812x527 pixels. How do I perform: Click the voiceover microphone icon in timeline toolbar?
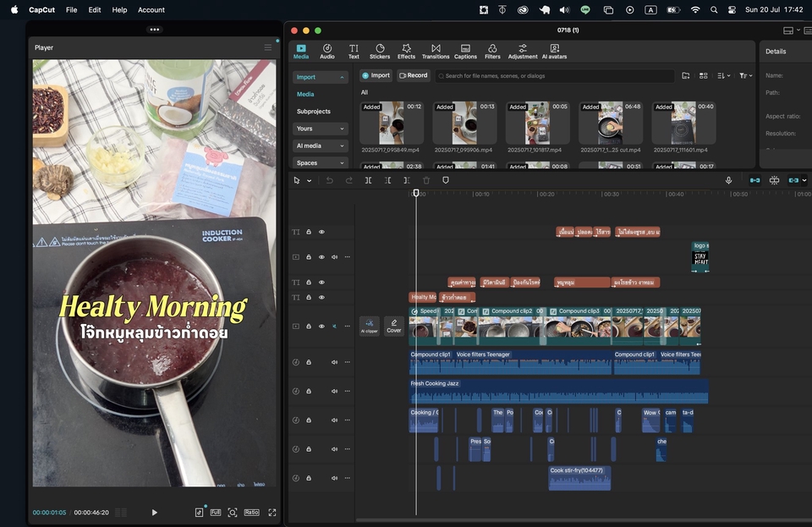click(x=728, y=180)
